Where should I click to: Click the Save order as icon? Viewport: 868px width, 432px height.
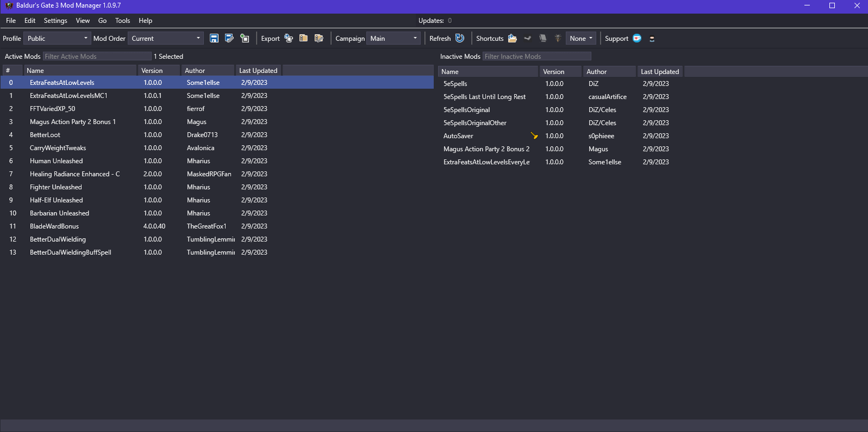point(229,38)
